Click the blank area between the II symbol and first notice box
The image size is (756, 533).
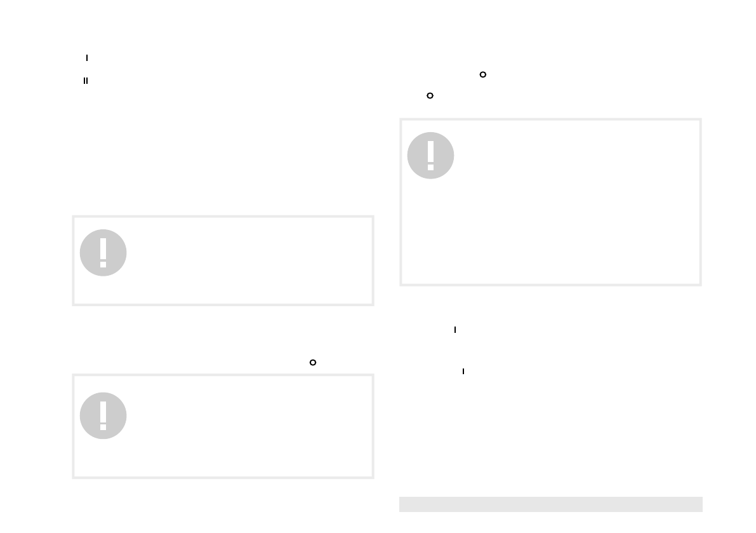222,152
